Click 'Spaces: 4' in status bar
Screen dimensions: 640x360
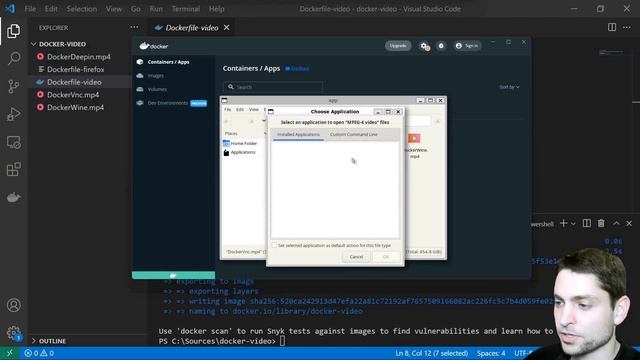tap(491, 353)
